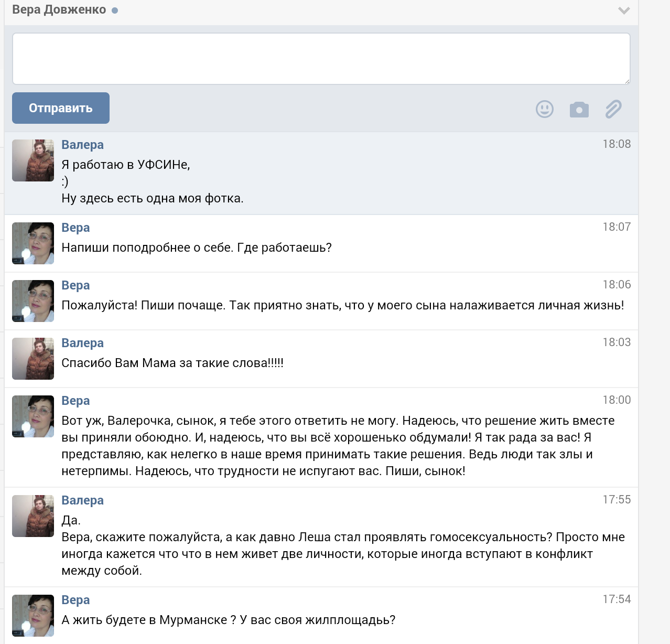
Task: Click the 17:55 timestamp
Action: pyautogui.click(x=617, y=499)
